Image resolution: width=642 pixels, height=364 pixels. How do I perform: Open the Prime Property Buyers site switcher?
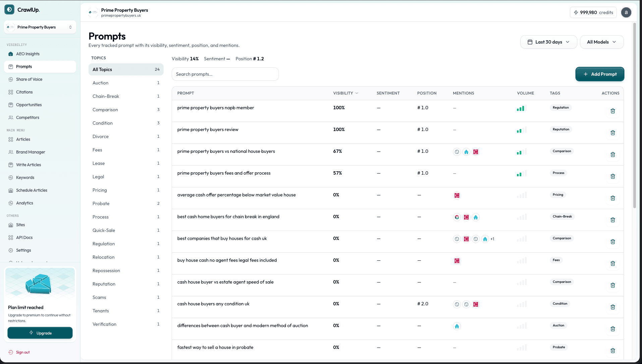tap(40, 27)
